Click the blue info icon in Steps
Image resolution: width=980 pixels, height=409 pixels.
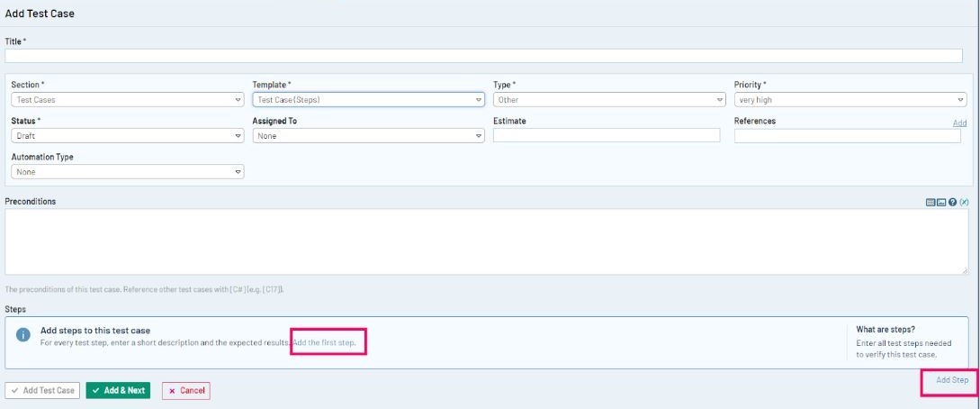(x=24, y=335)
